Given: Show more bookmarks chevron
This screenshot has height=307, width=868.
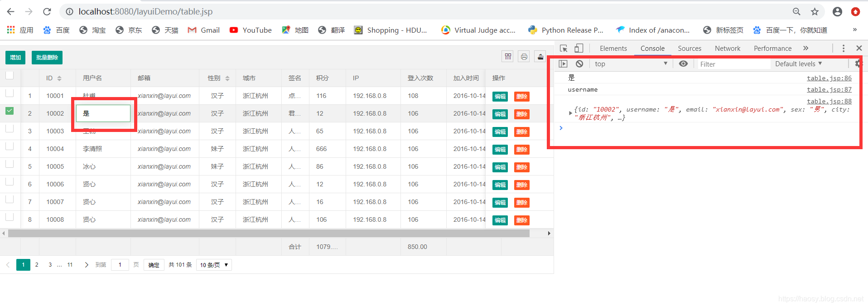Looking at the screenshot, I should point(855,30).
